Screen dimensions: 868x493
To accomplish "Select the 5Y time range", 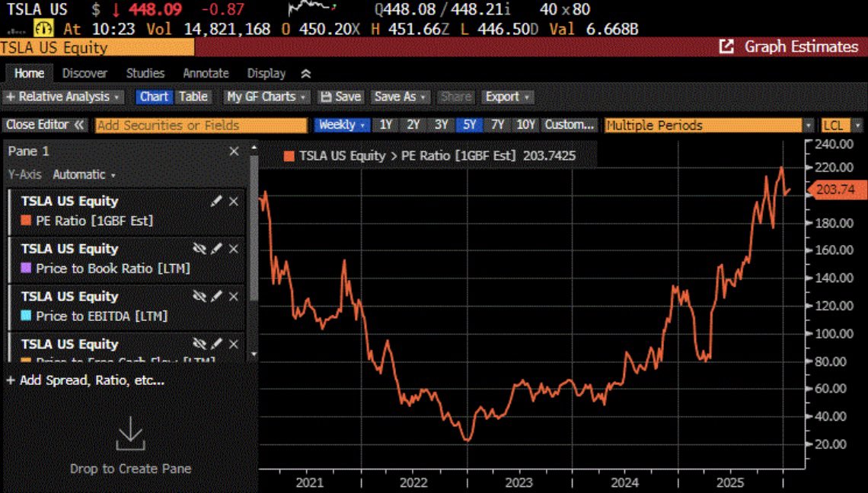I will (470, 125).
